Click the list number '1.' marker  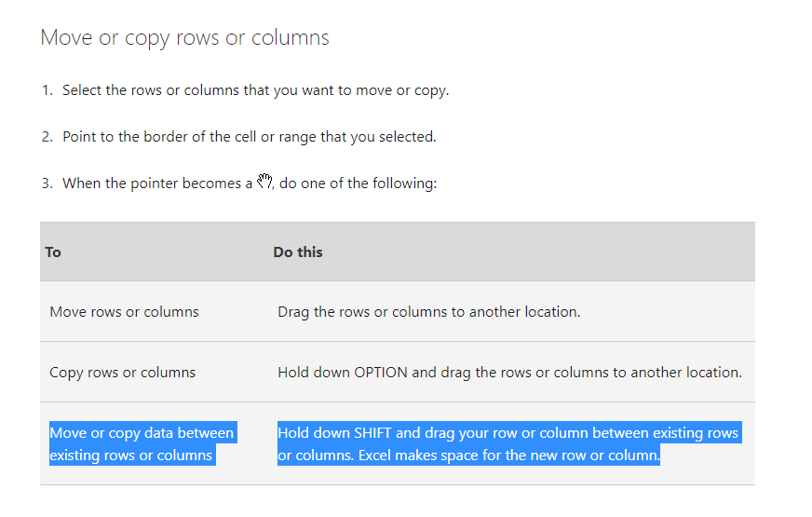(x=47, y=90)
